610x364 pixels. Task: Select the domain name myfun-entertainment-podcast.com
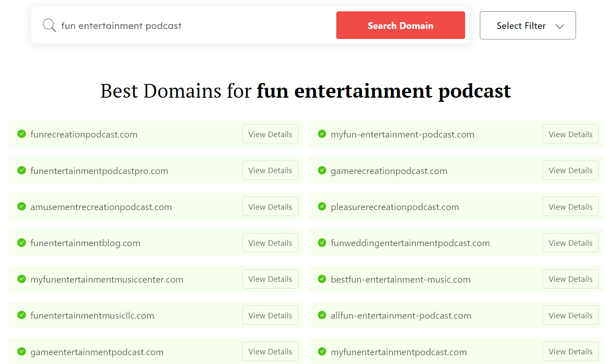pos(403,134)
